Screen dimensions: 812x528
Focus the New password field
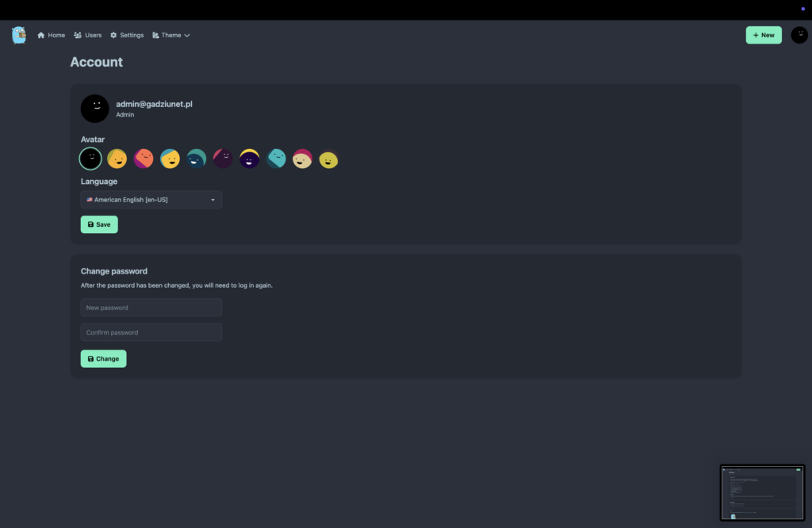(151, 308)
